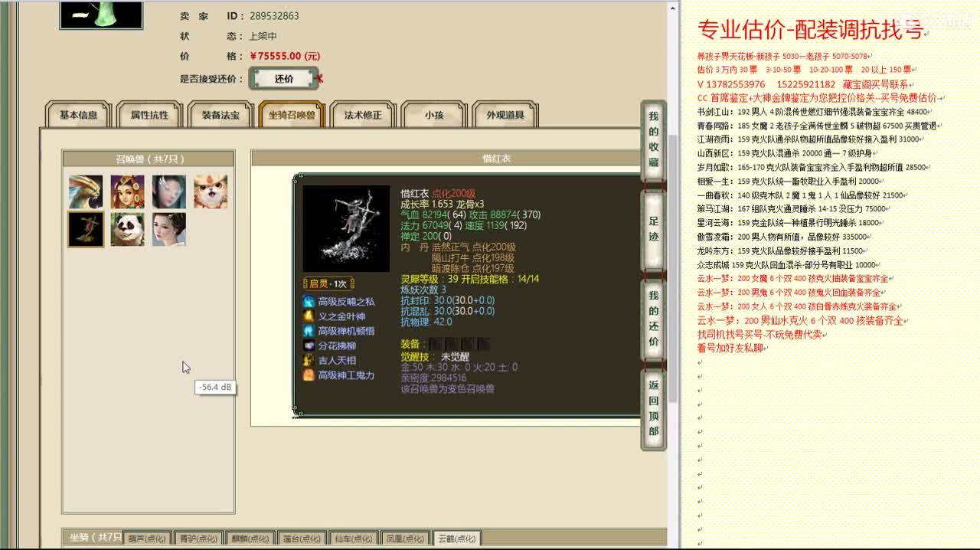This screenshot has height=550, width=980.
Task: Select the 莲台(点化) mount tab
Action: [301, 539]
